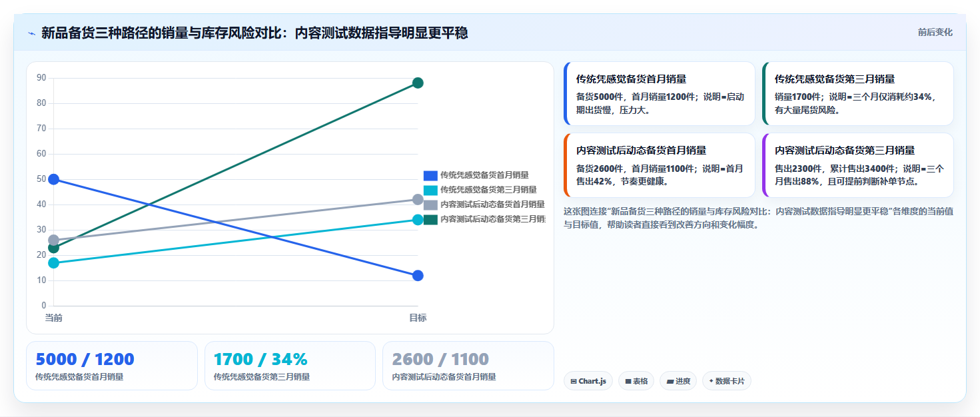Open the 内容测试后动态备货首月销量 info card
This screenshot has width=980, height=417.
[660, 165]
